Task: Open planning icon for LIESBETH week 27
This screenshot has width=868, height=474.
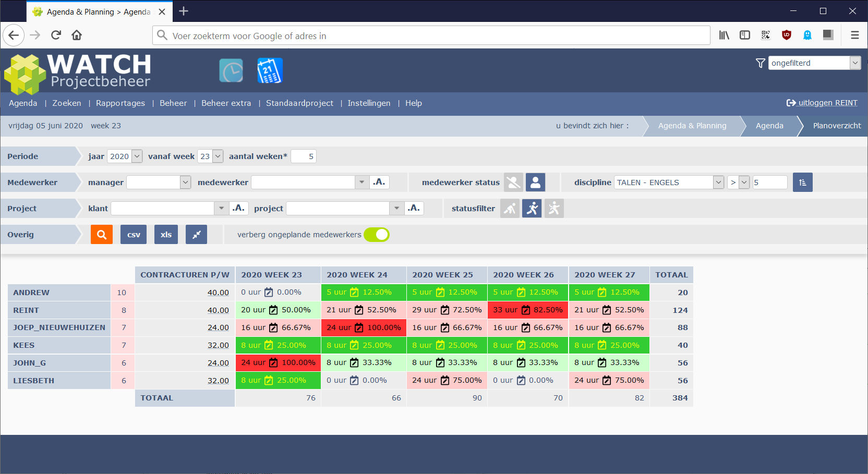Action: click(x=607, y=381)
